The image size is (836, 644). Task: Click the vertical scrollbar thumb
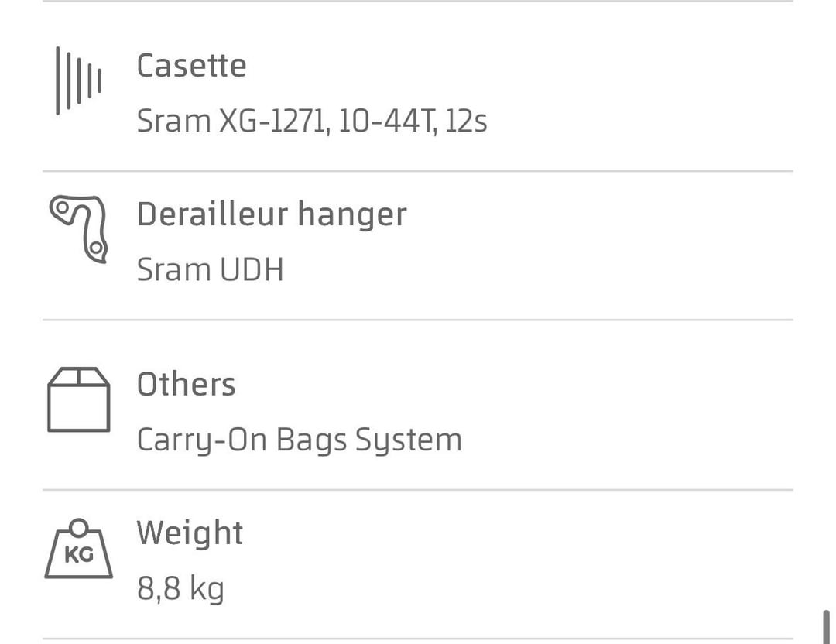[827, 627]
